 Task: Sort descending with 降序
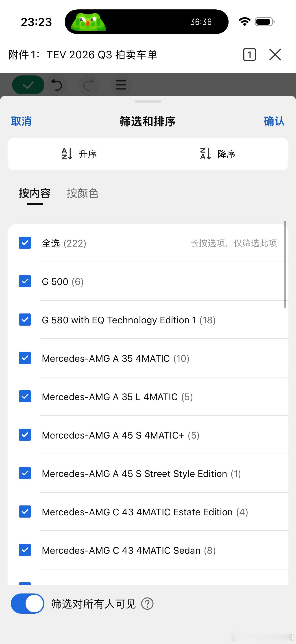(218, 154)
